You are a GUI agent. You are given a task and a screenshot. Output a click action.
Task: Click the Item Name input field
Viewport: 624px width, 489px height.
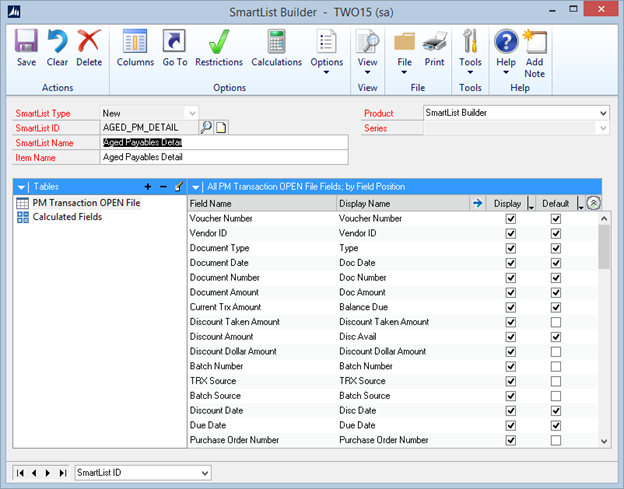(x=224, y=157)
